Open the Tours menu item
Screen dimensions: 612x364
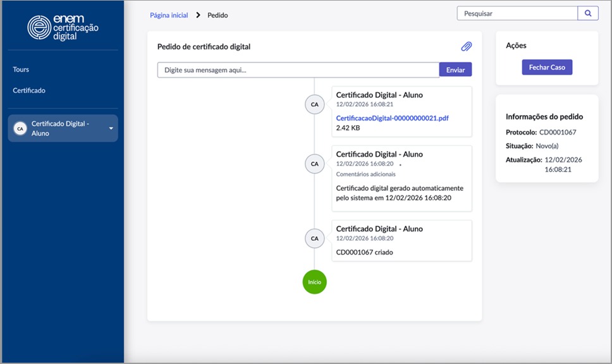coord(21,70)
